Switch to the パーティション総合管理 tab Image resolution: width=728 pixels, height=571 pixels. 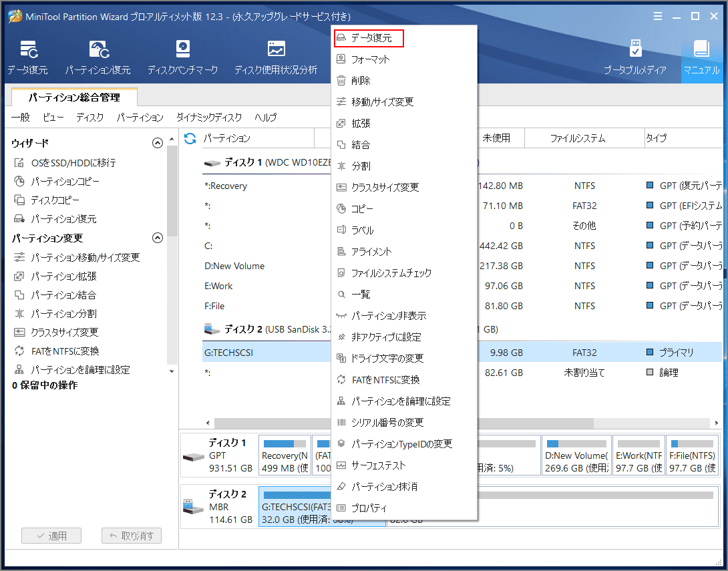tap(73, 97)
